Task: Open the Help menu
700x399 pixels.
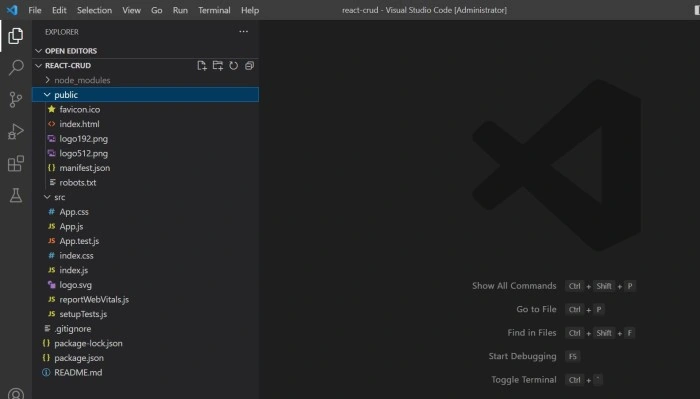Action: pos(250,10)
